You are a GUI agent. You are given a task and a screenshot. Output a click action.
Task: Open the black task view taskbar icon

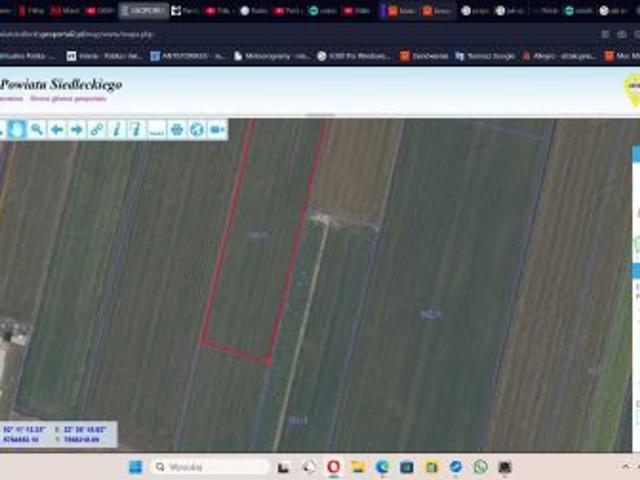[x=284, y=467]
